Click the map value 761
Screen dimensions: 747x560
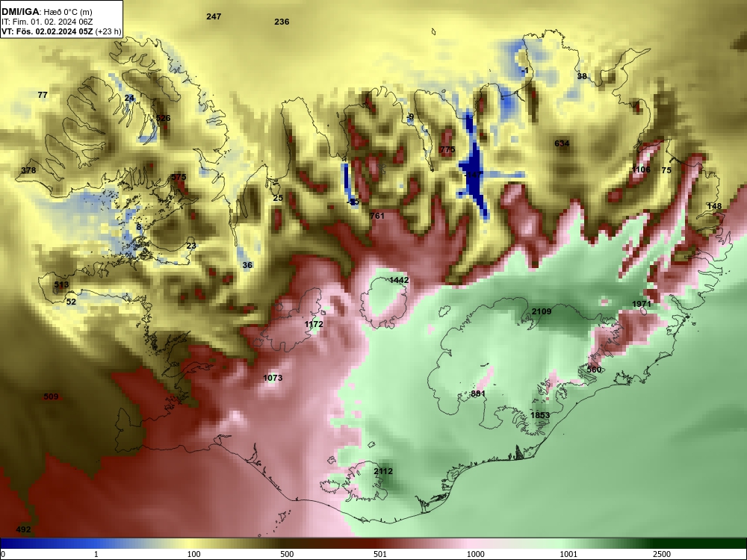376,216
